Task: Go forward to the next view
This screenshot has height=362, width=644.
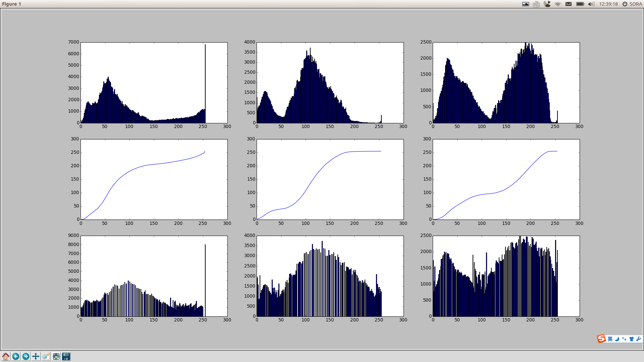Action: click(26, 356)
